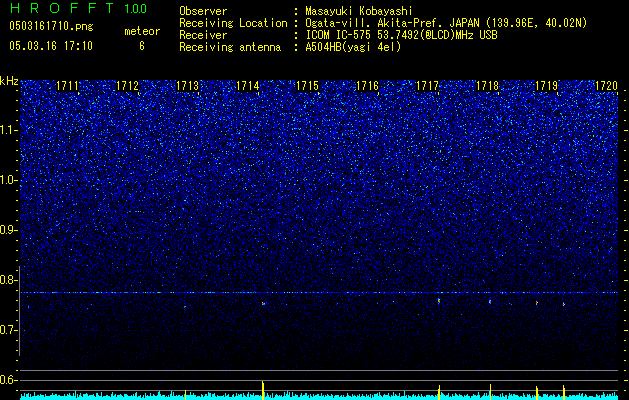This screenshot has height=400, width=629.
Task: Click the meteor echo at 1717
Action: coord(439,301)
